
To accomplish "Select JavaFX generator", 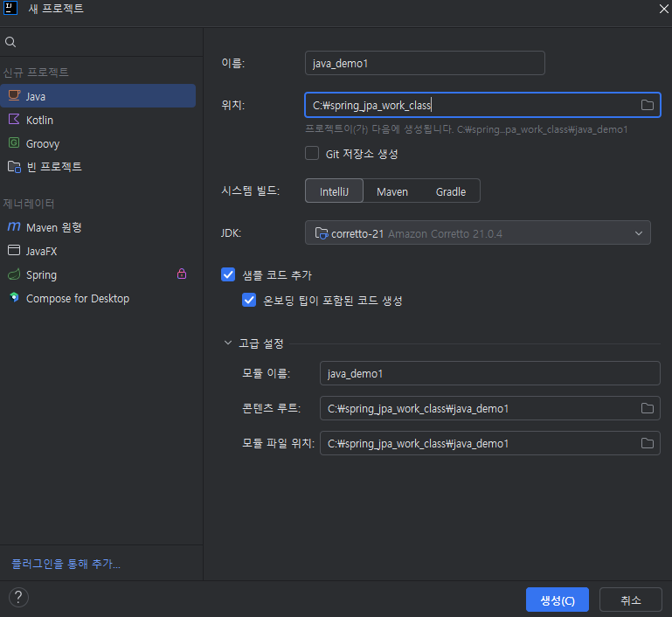I will coord(98,251).
